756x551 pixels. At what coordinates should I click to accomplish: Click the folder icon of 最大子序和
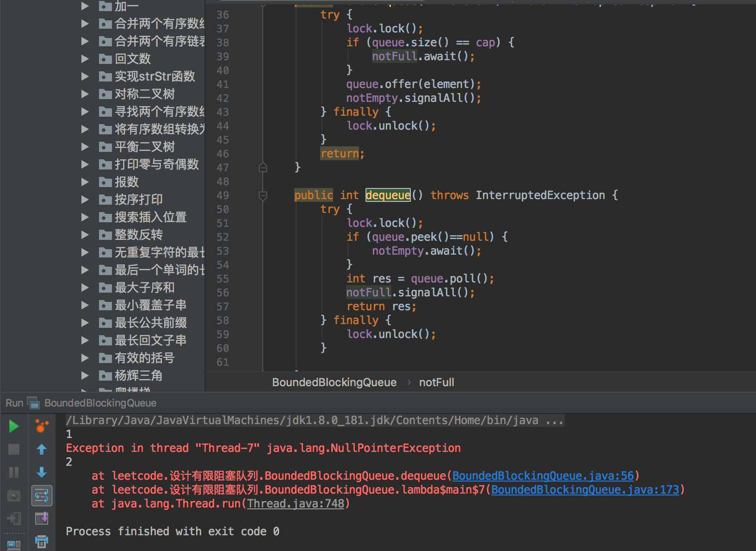(105, 288)
